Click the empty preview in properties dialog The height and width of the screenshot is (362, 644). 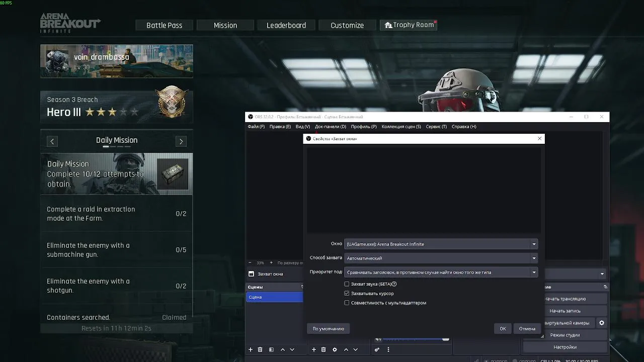click(424, 190)
